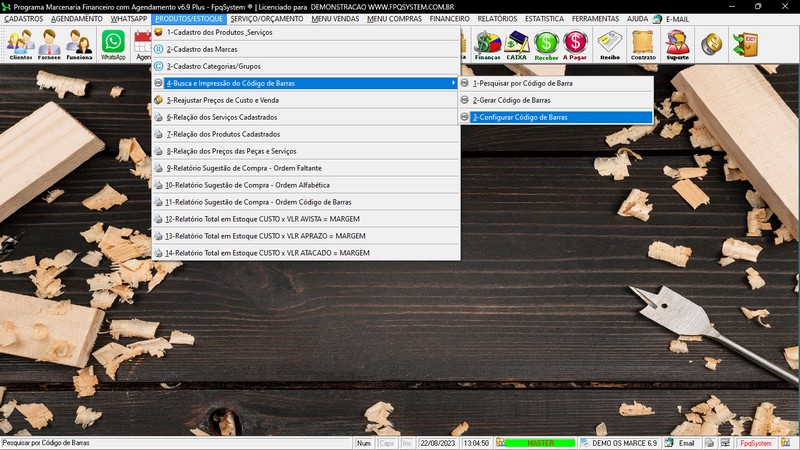Viewport: 800px width, 450px height.
Task: Open the CAIXA cash register icon
Action: coord(516,45)
